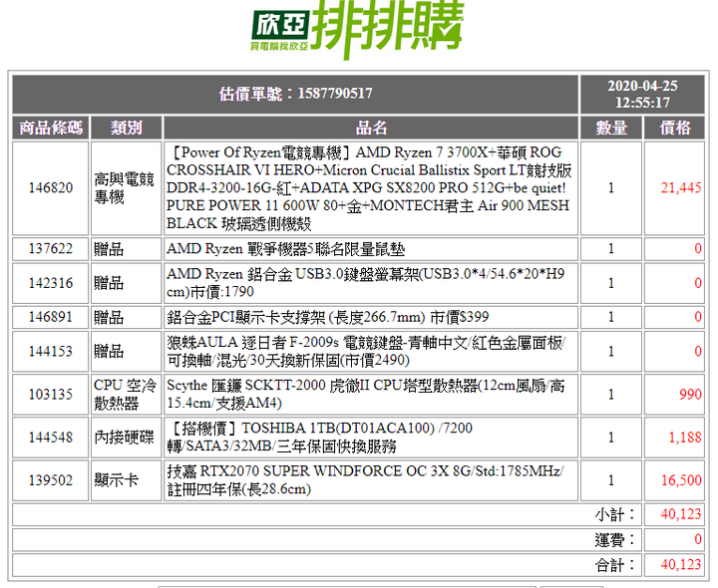Click the 小計 label
718x588 pixels.
tap(615, 515)
